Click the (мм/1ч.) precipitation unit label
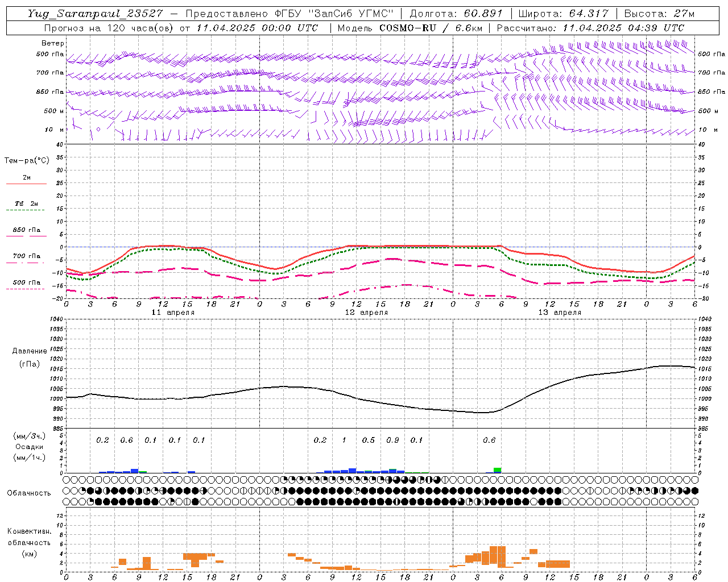Image resolution: width=728 pixels, height=582 pixels. 29,458
